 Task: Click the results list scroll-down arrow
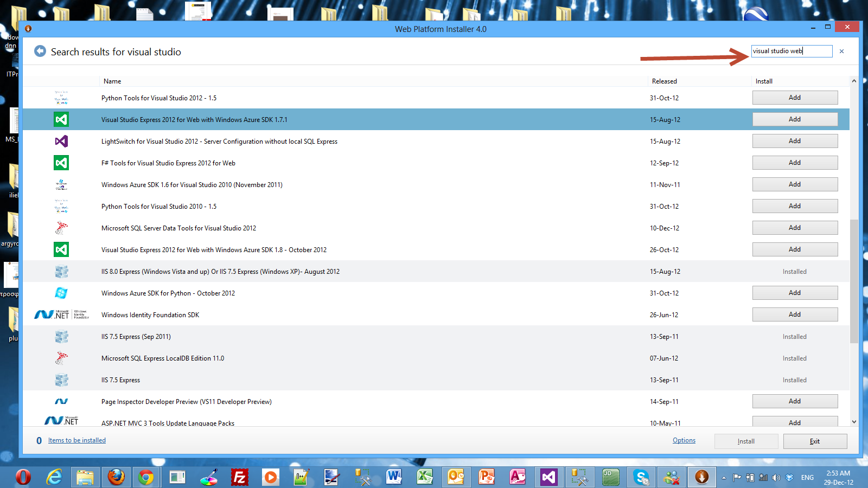click(x=854, y=421)
